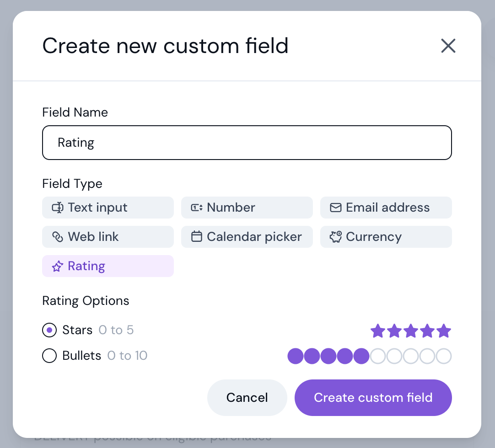
Task: Click the Create custom field button
Action: [373, 398]
